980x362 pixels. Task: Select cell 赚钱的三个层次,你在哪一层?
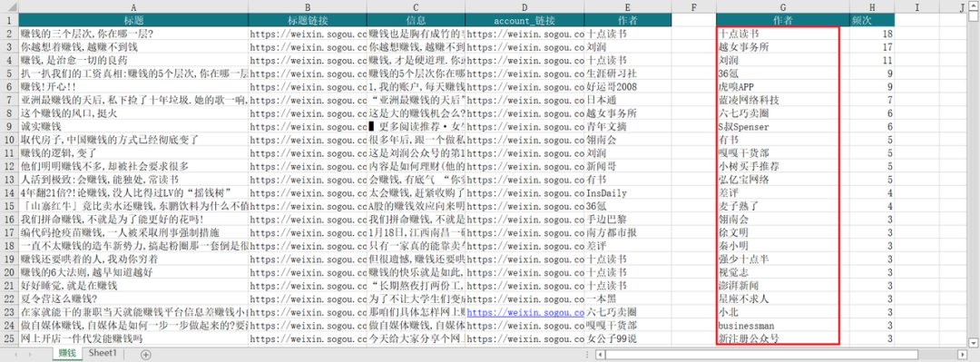point(133,34)
